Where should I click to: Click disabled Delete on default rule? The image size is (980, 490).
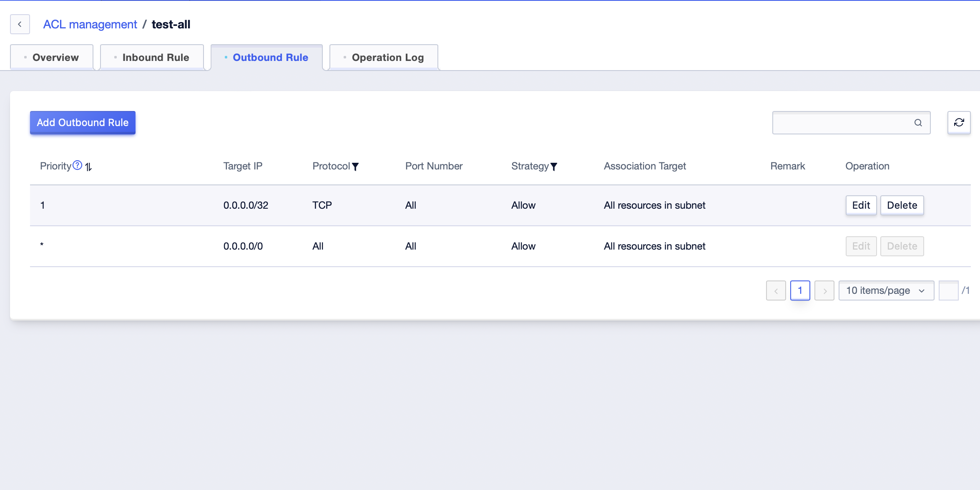(x=902, y=246)
